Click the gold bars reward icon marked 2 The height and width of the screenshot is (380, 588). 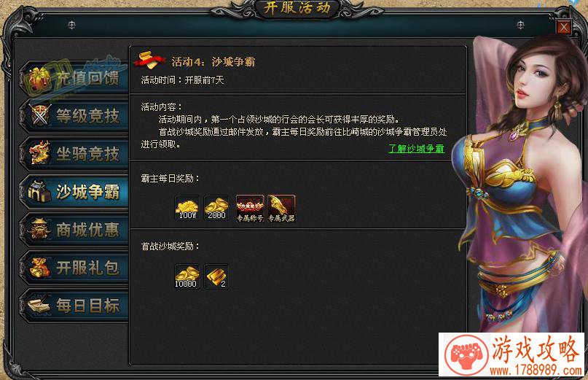(x=216, y=276)
